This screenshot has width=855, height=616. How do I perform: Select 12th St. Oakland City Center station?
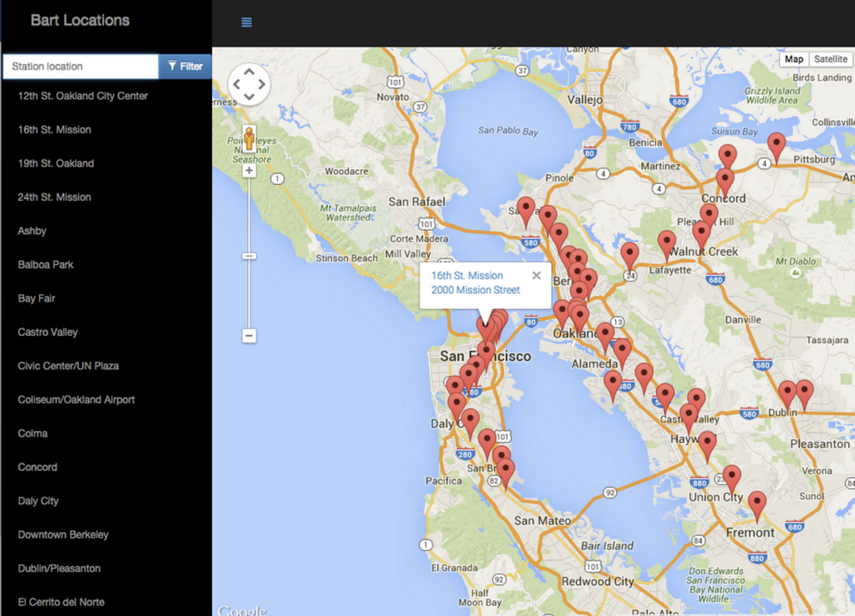[83, 96]
